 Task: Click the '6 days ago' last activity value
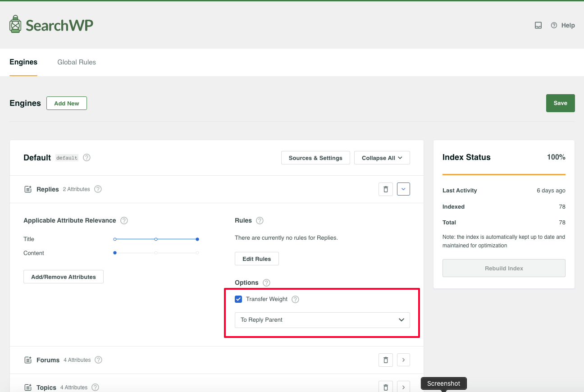[x=551, y=191]
